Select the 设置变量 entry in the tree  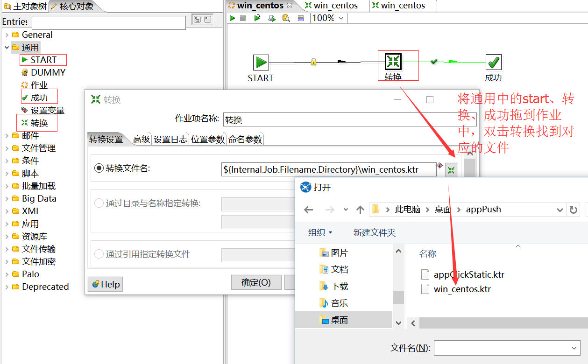[43, 111]
